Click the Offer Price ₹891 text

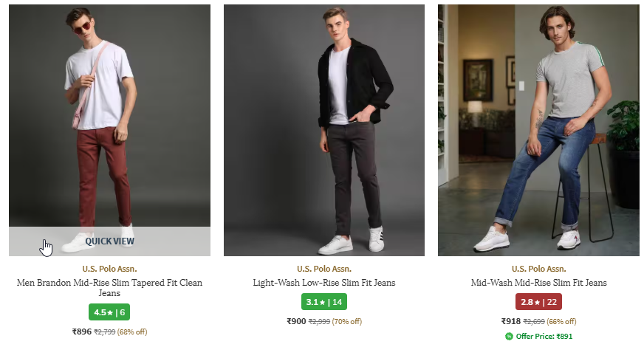(x=544, y=337)
